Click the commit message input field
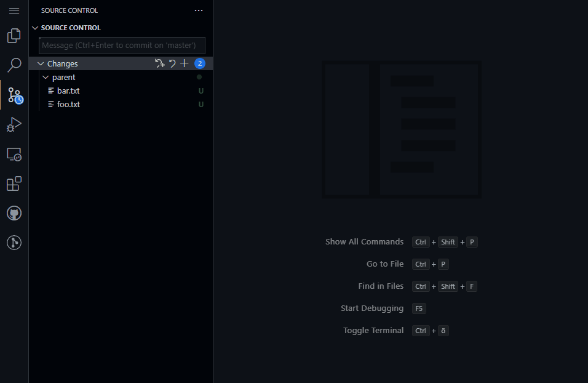 [121, 45]
